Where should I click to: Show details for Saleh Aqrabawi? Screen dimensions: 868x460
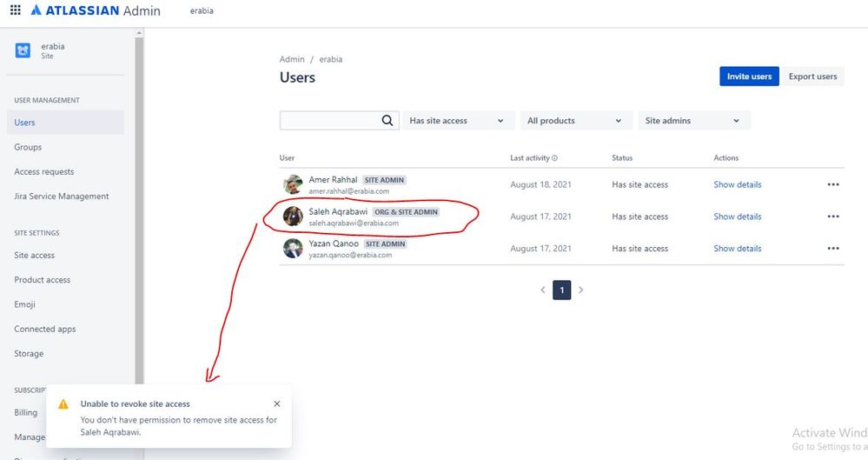[x=738, y=217]
